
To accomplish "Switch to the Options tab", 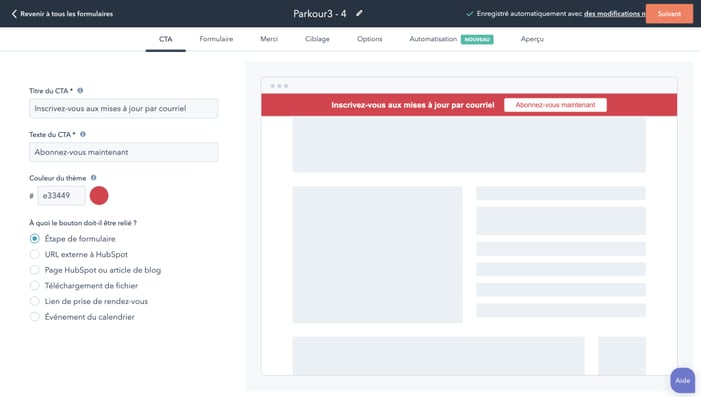I will point(370,39).
